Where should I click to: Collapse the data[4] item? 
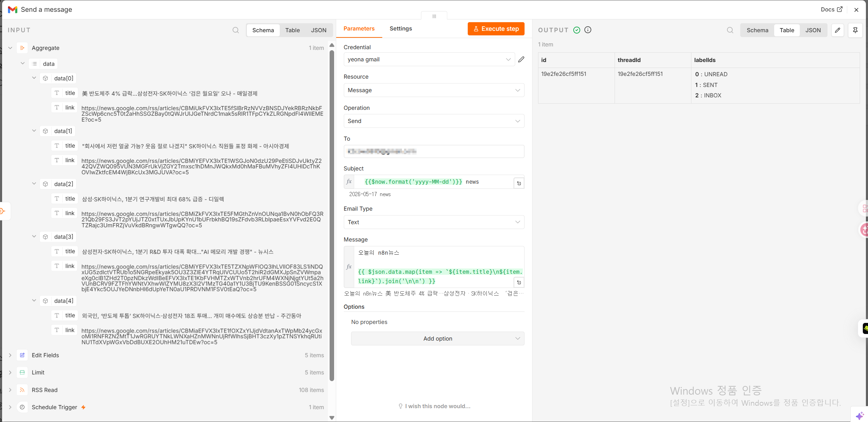click(34, 300)
